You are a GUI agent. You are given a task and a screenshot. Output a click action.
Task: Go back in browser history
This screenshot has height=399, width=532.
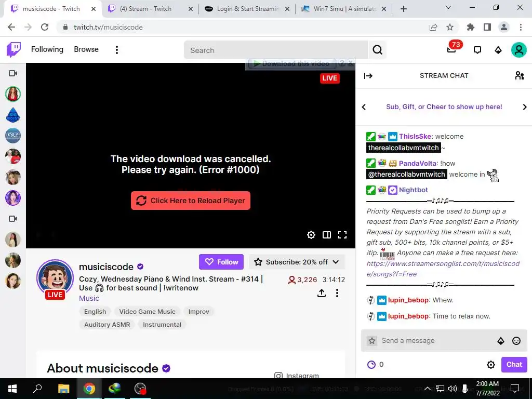click(x=11, y=27)
